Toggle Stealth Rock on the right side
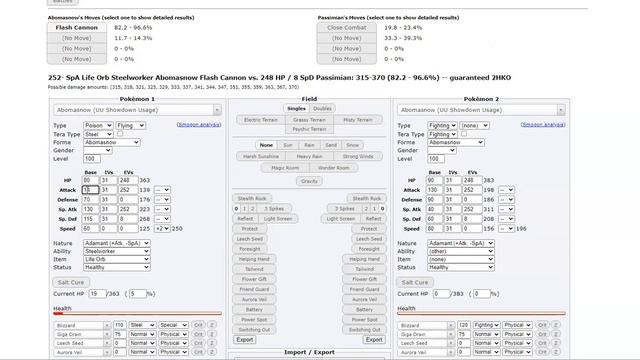 point(367,198)
